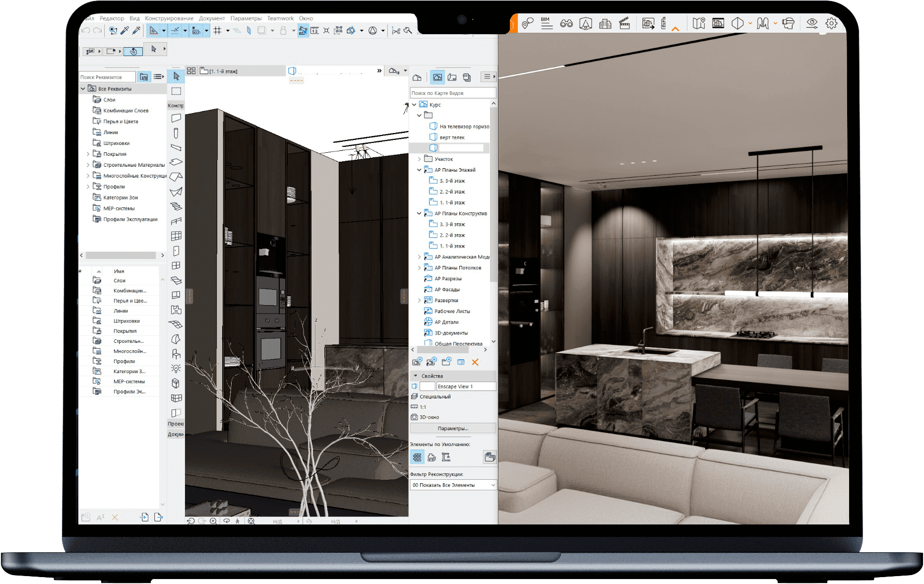Switch navigator to View Map mode

tap(437, 77)
